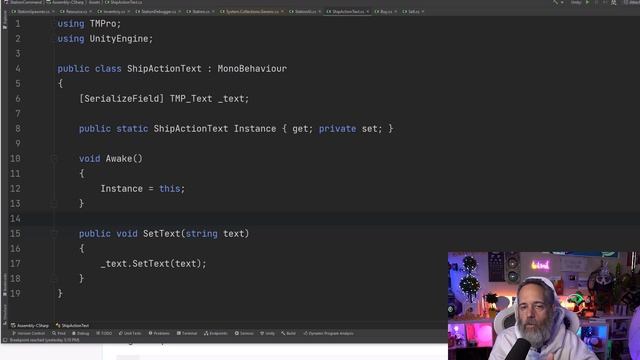Click the 'string' parameter type on line 15

pyautogui.click(x=201, y=234)
